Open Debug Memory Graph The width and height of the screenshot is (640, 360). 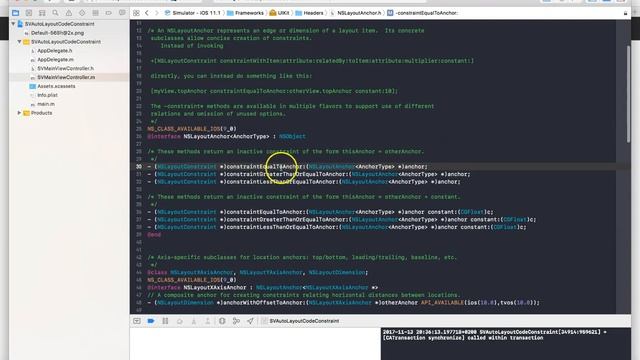click(x=236, y=321)
